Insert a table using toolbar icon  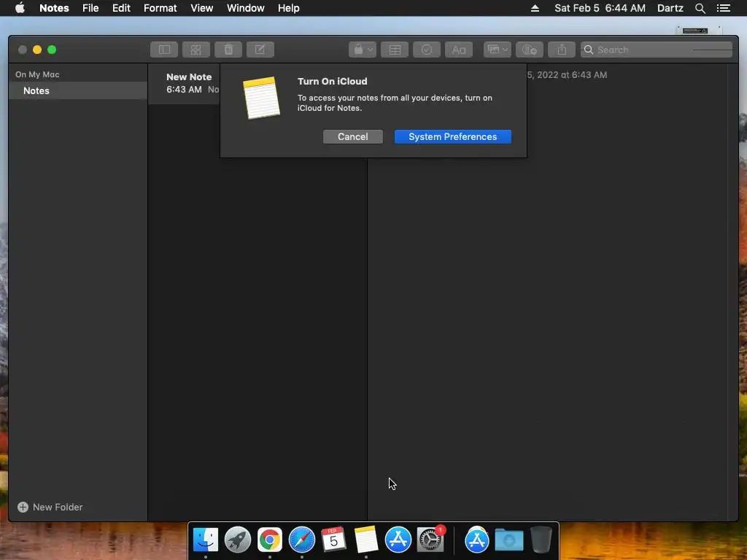[x=395, y=50]
